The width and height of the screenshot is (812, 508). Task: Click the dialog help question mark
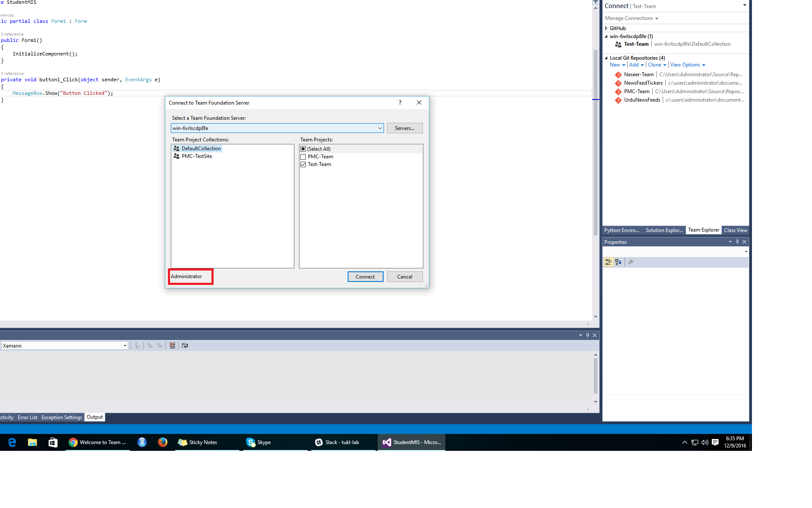pos(400,102)
